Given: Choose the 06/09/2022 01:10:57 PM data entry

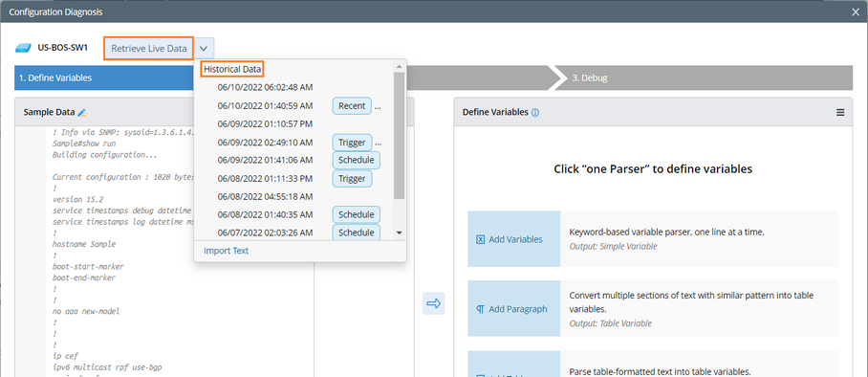Looking at the screenshot, I should [265, 123].
